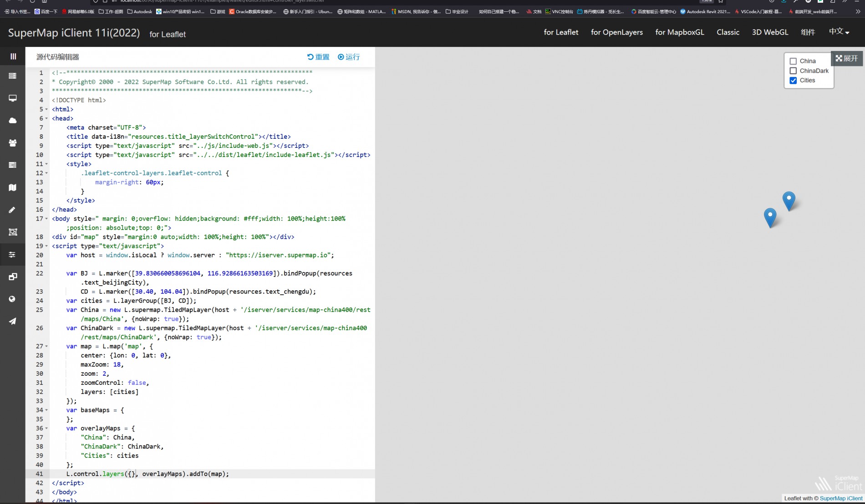Go to for OpenLayers nav item

click(617, 32)
